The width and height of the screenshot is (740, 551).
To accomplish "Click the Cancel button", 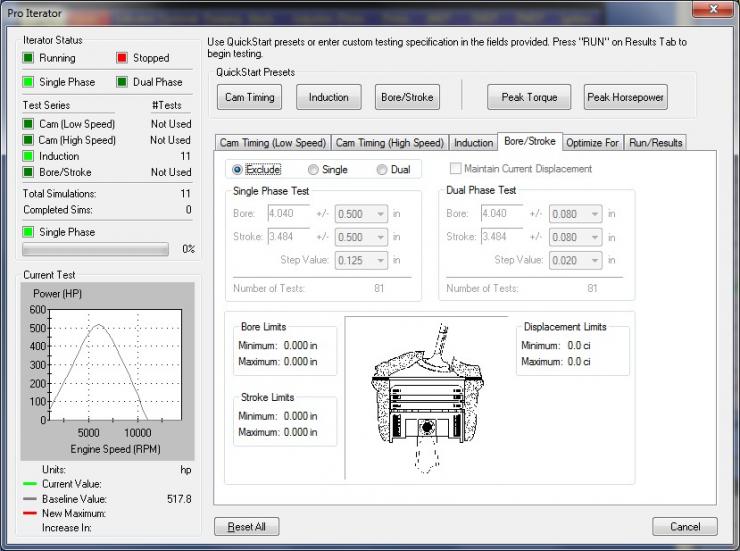I will (685, 526).
